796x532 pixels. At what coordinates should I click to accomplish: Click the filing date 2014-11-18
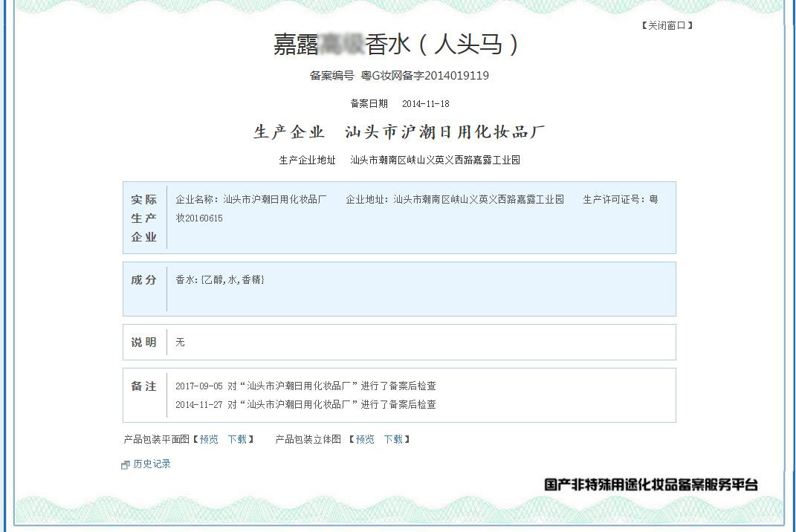point(425,103)
